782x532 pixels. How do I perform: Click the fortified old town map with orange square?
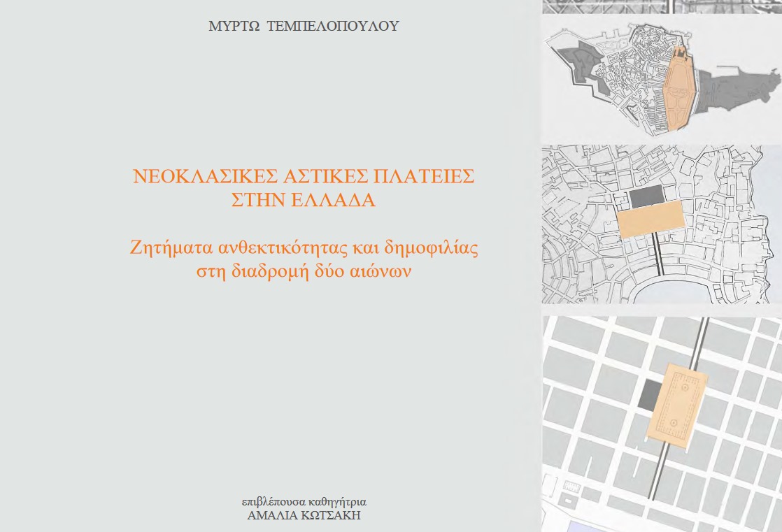(661, 79)
